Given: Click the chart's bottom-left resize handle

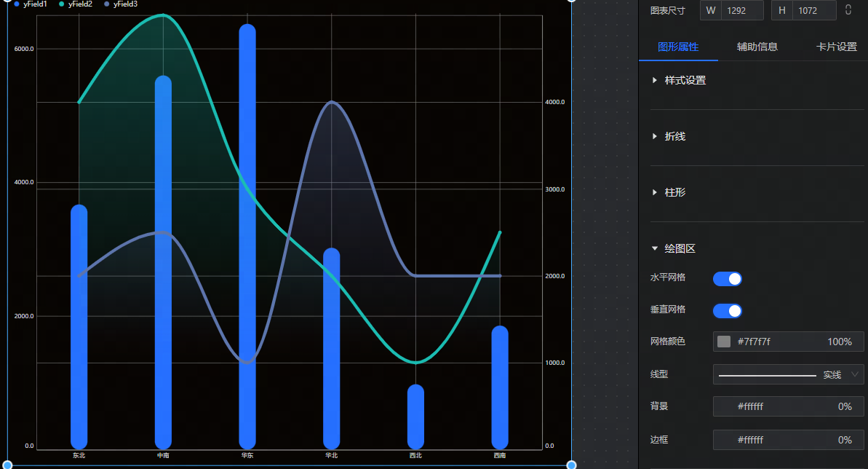Looking at the screenshot, I should pyautogui.click(x=8, y=465).
